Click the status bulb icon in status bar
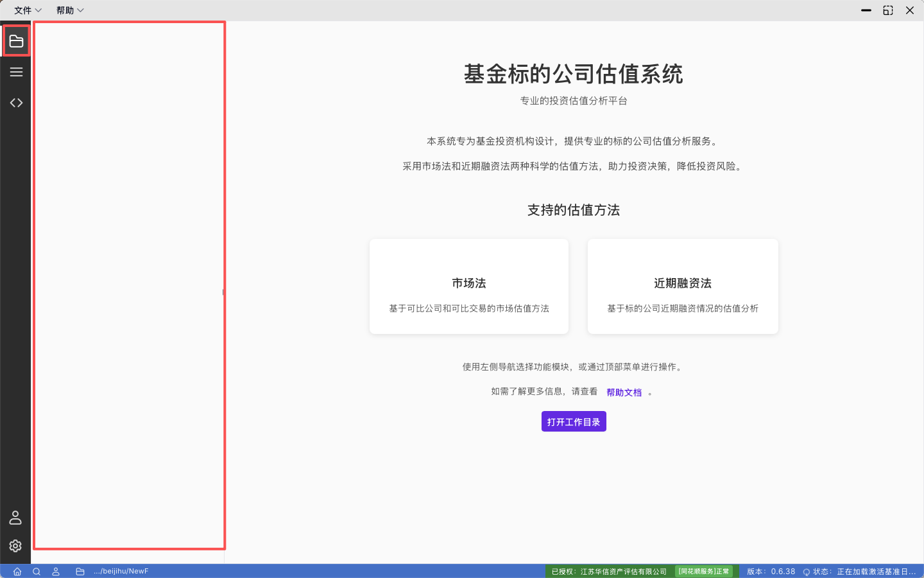Viewport: 924px width, 578px height. [x=807, y=572]
